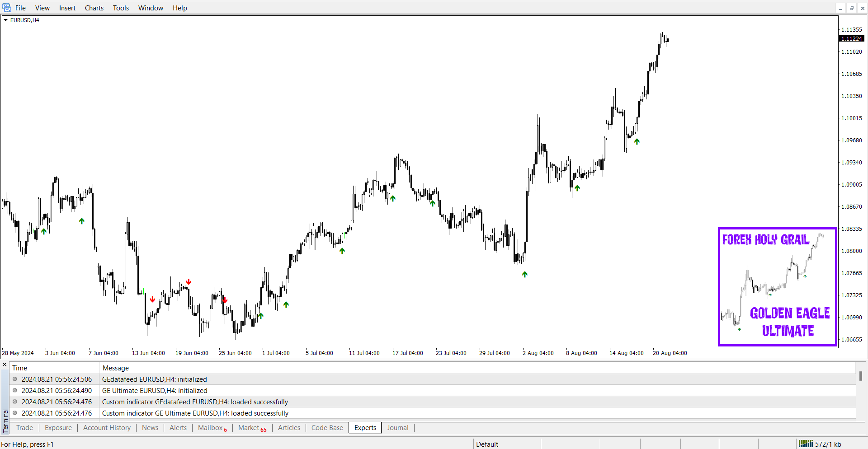Image resolution: width=868 pixels, height=449 pixels.
Task: Open the Insert menu
Action: coord(67,8)
